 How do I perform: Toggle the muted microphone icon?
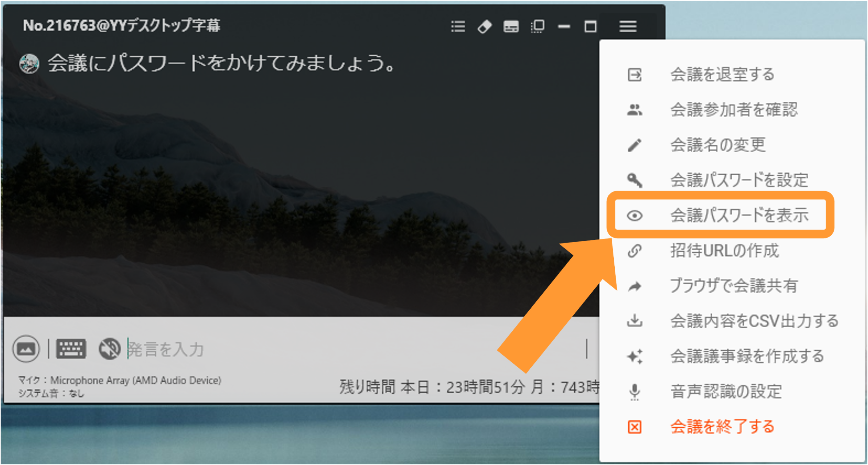(110, 349)
